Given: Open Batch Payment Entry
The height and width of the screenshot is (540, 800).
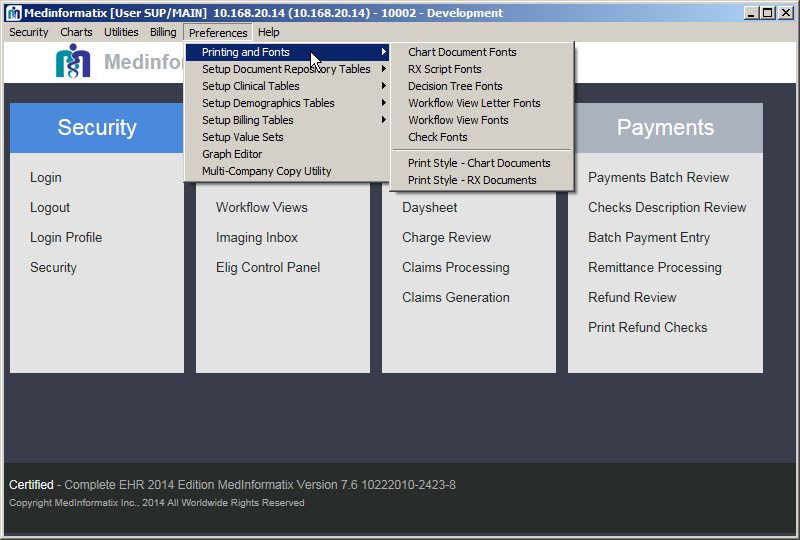Looking at the screenshot, I should (x=649, y=238).
